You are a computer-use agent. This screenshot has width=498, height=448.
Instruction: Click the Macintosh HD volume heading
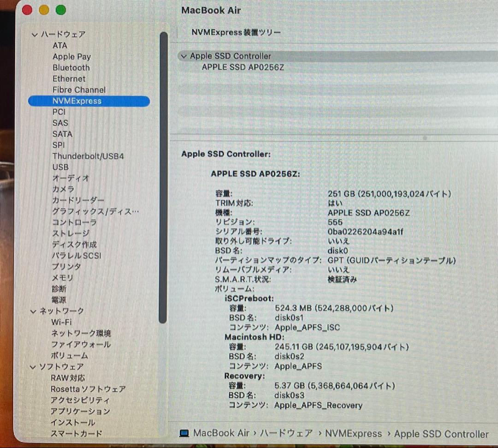(x=255, y=337)
